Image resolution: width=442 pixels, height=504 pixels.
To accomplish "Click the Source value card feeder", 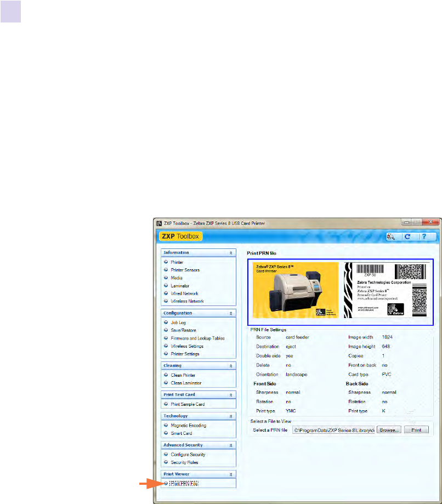I will pyautogui.click(x=297, y=337).
